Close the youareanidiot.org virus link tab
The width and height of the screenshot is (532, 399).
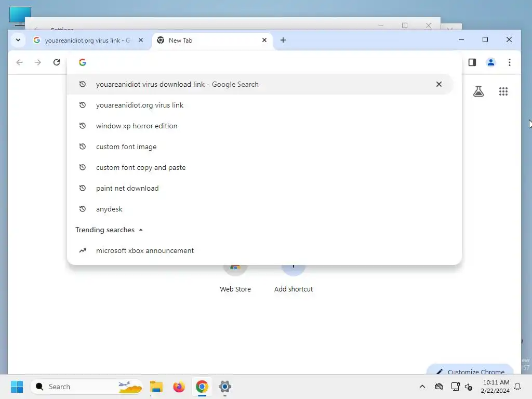pyautogui.click(x=141, y=40)
